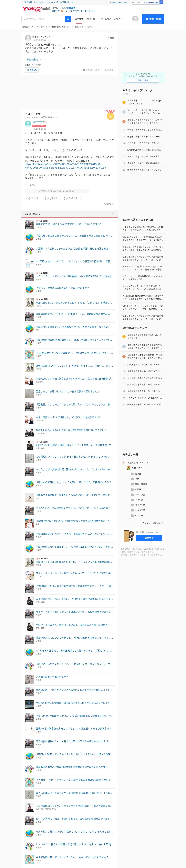Click the 質問する button in sidebar
Screen dimensions: 186x868
(x=149, y=538)
